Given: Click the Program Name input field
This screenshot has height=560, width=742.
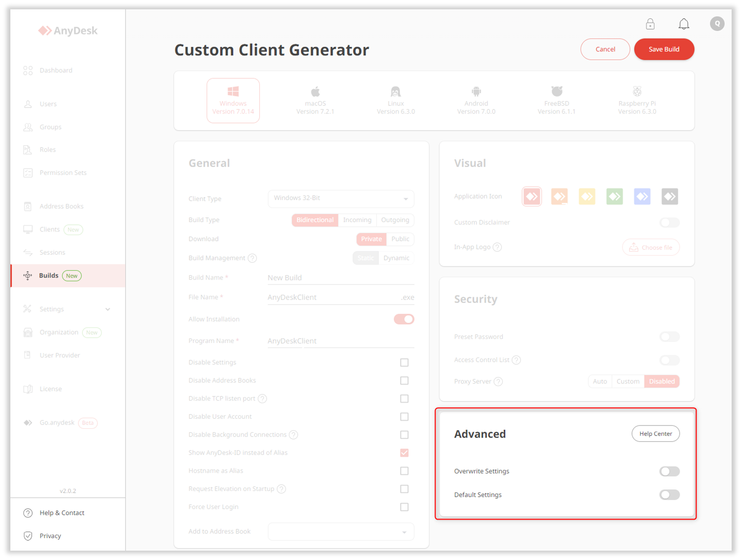Looking at the screenshot, I should coord(341,341).
